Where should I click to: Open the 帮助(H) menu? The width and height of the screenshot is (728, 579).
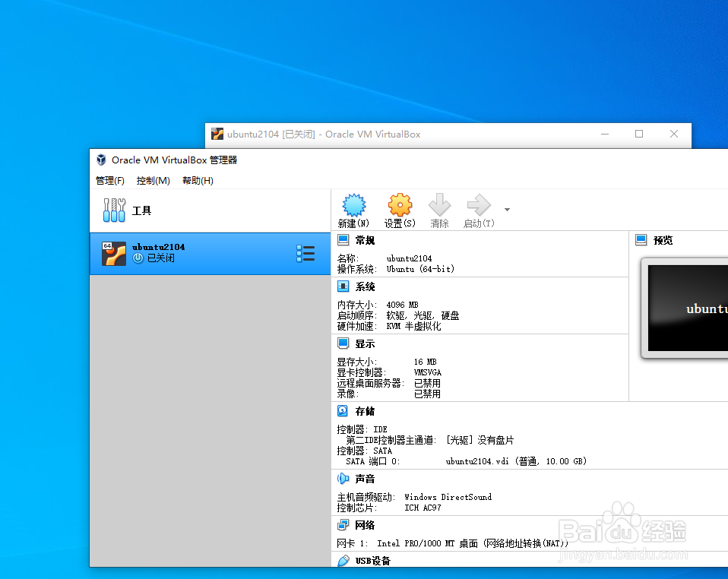(x=198, y=181)
